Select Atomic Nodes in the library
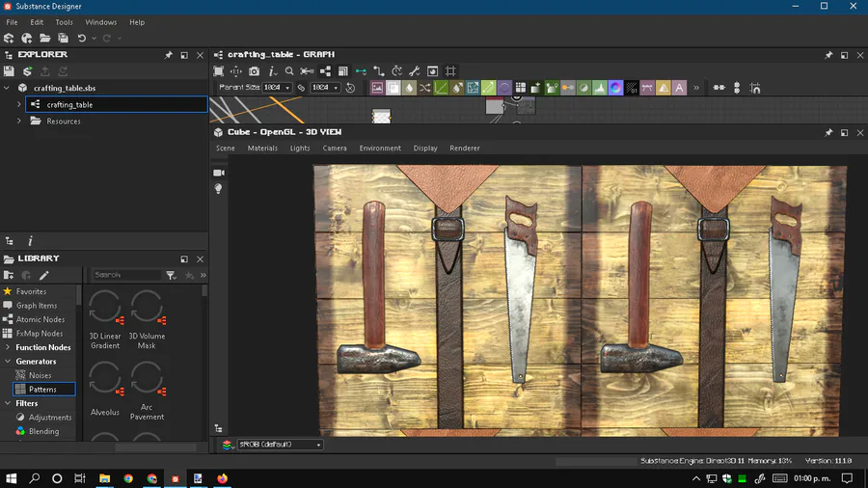The image size is (868, 488). 40,319
